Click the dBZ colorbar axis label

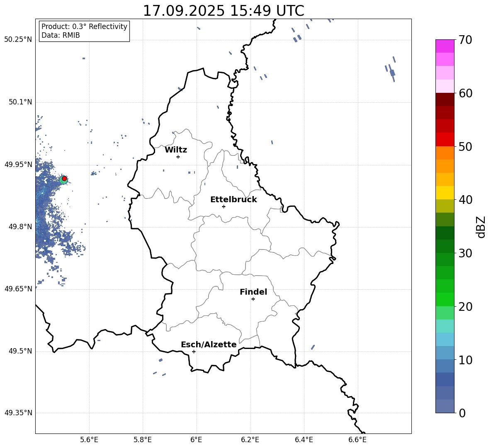coord(481,227)
